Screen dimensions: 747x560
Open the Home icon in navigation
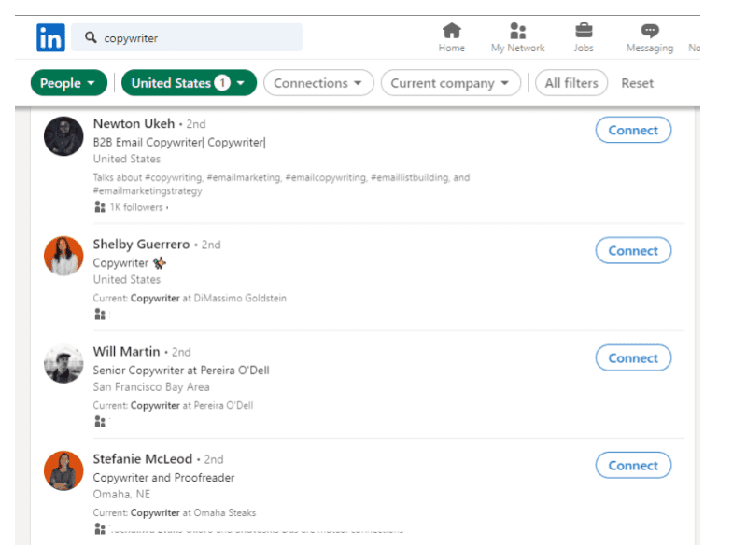point(452,32)
